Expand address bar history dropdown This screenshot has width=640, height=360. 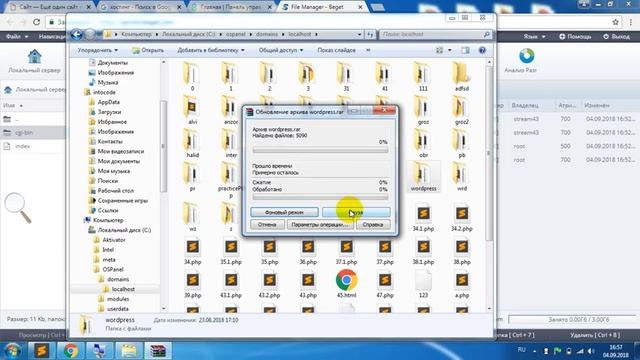click(359, 35)
